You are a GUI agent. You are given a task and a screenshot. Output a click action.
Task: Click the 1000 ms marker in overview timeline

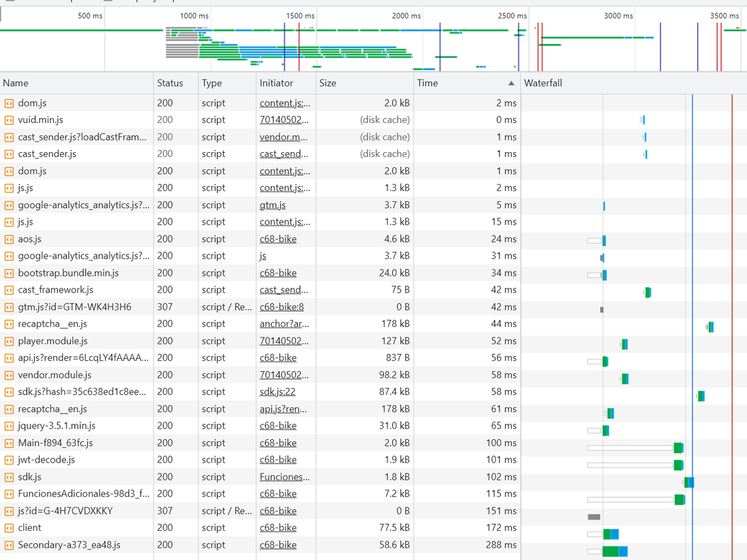[194, 16]
